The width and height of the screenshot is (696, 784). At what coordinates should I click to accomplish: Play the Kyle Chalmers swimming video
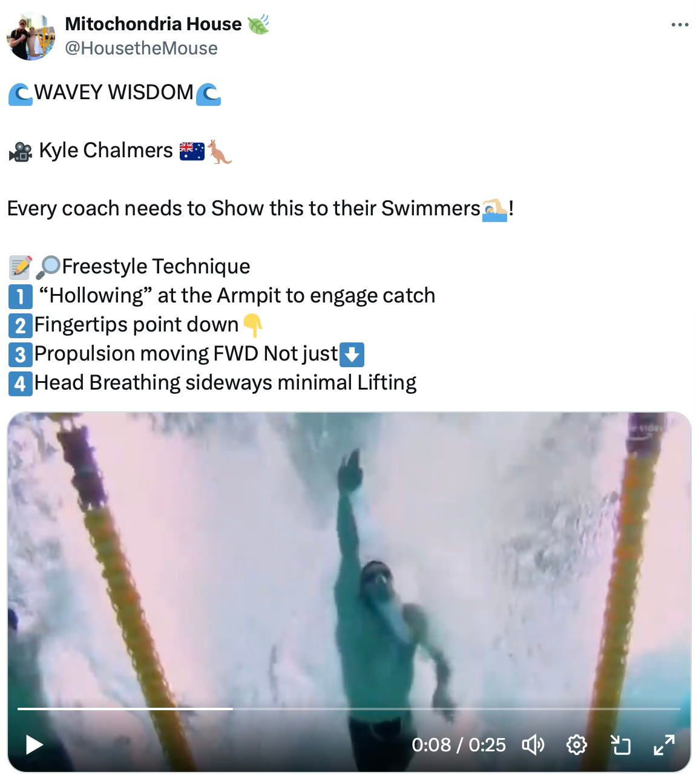click(34, 744)
